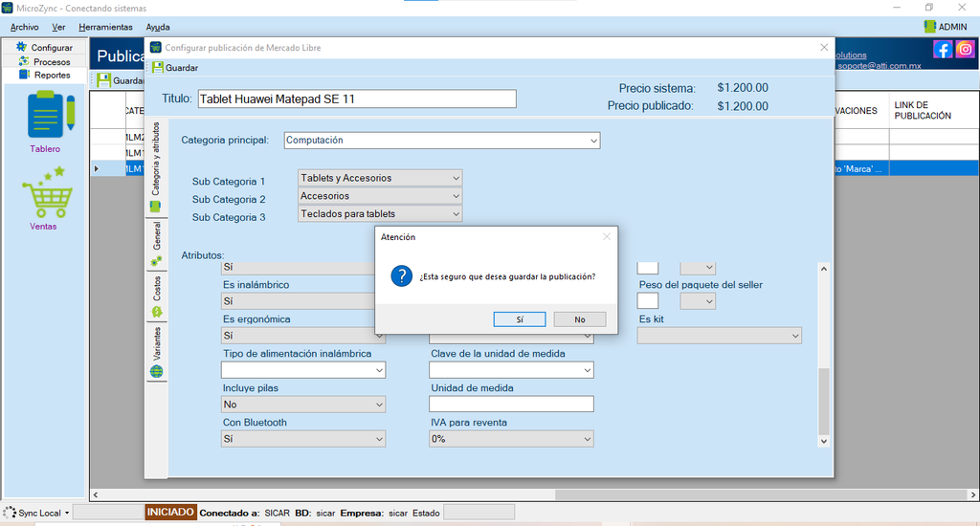Open the IVA para reventa dropdown
This screenshot has height=526, width=980.
[511, 439]
